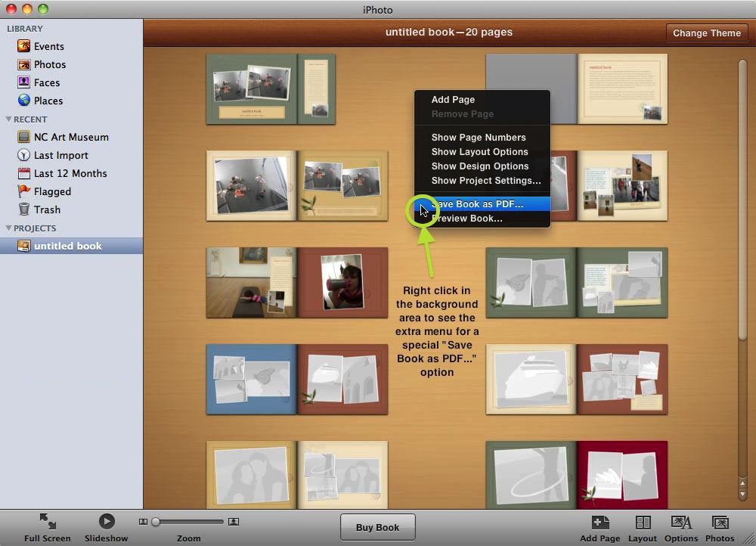Select the blue and red page spread thumbnail
This screenshot has height=546, width=756.
(x=296, y=379)
